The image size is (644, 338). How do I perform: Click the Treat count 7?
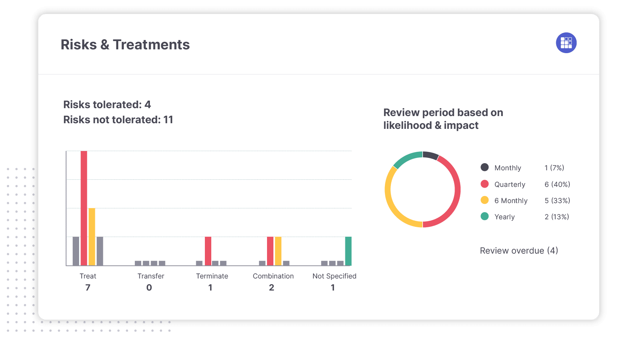click(88, 288)
